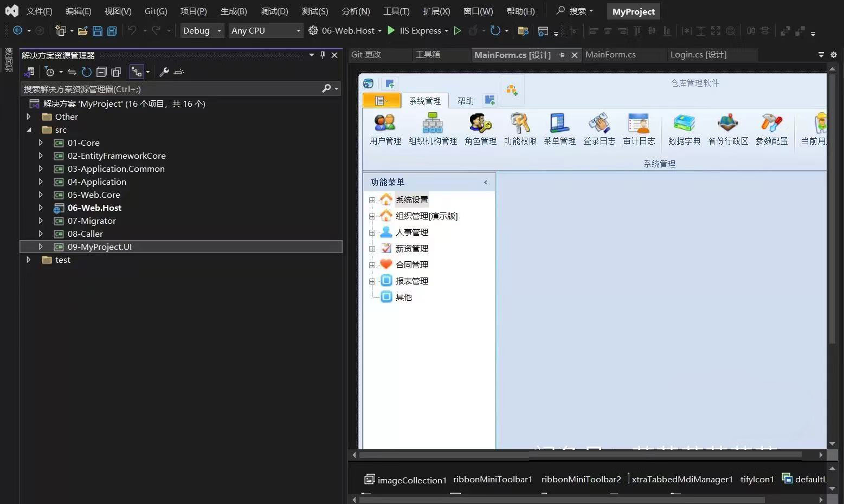Click Start Without Debugging outline arrow
The height and width of the screenshot is (504, 844).
tap(457, 30)
